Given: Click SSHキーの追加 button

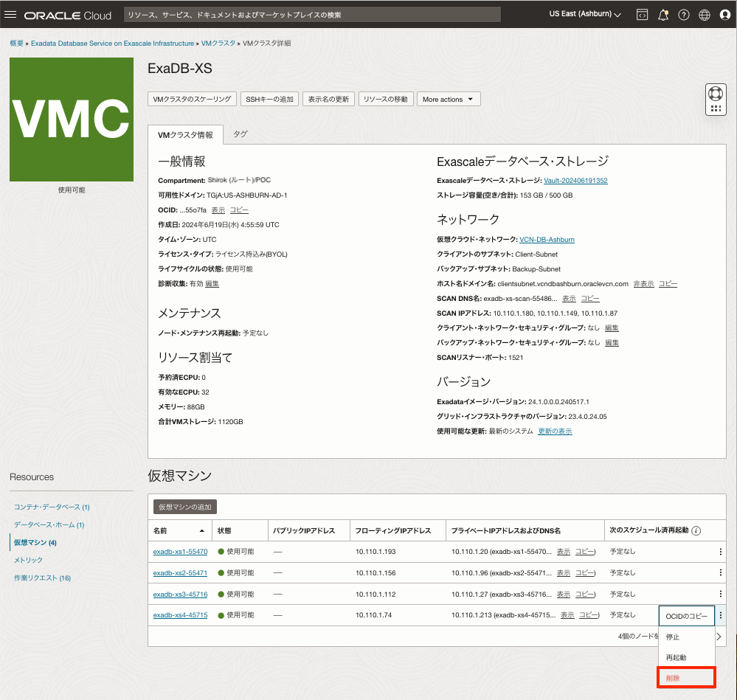Looking at the screenshot, I should 269,99.
